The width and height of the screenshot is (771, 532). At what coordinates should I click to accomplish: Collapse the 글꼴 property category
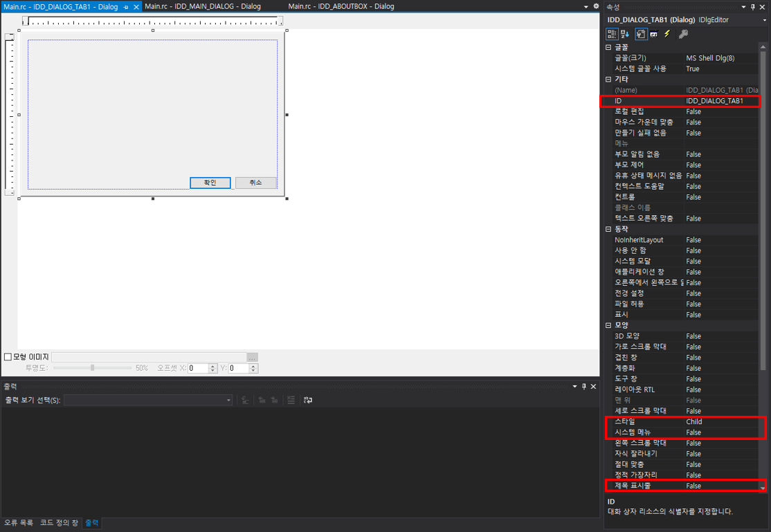tap(608, 47)
